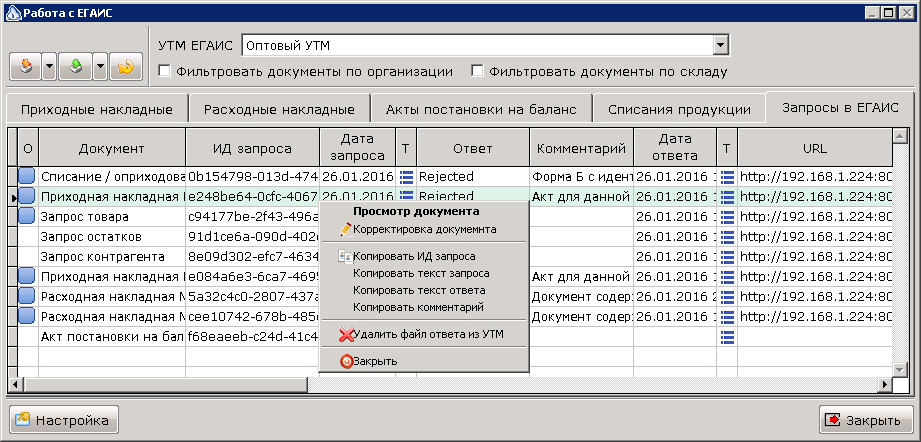The height and width of the screenshot is (442, 921).
Task: Click the Комментарий column header
Action: pos(581,148)
